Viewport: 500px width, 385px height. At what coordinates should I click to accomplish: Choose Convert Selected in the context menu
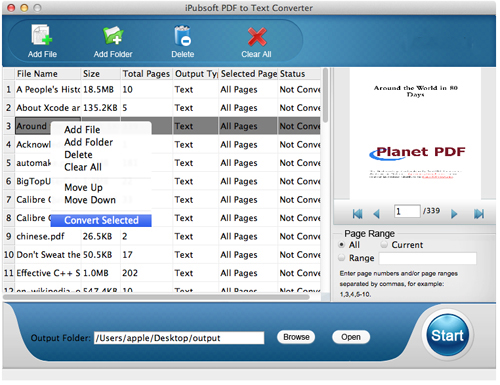(x=101, y=220)
